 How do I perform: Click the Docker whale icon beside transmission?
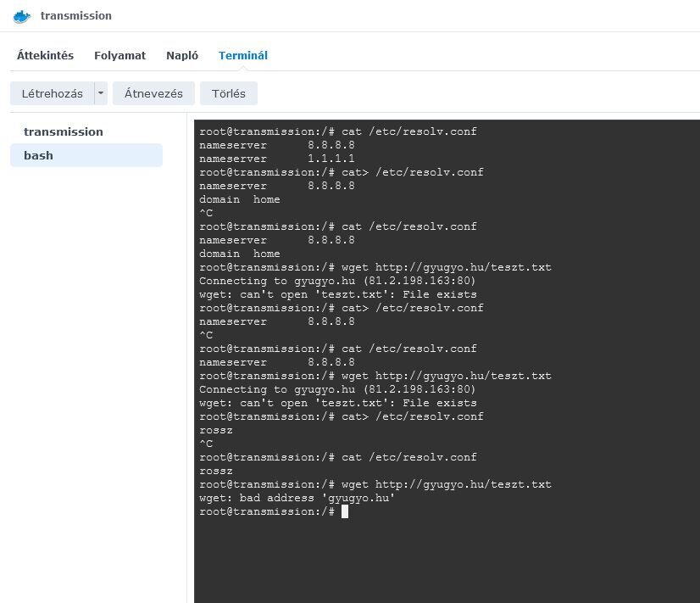(x=21, y=16)
